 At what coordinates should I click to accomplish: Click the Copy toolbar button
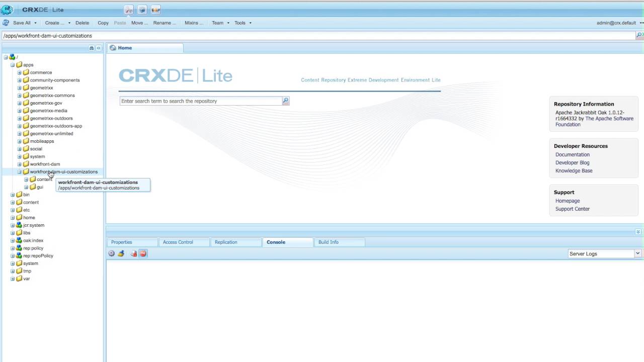[103, 23]
